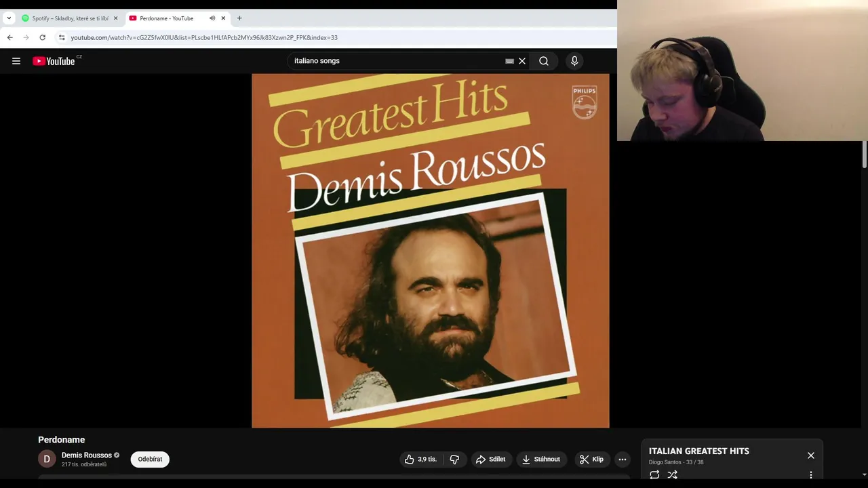Subscribe with the Odebírat button
The width and height of the screenshot is (868, 488).
coord(150,459)
